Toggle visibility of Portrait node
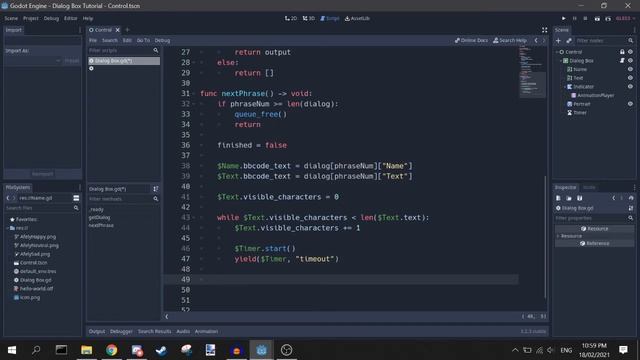640x360 pixels. (x=630, y=104)
